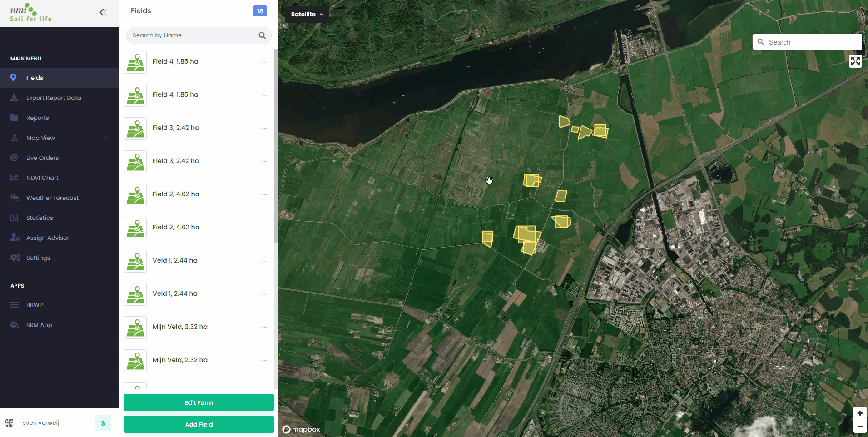
Task: Go to NDVI Chart page
Action: click(42, 178)
